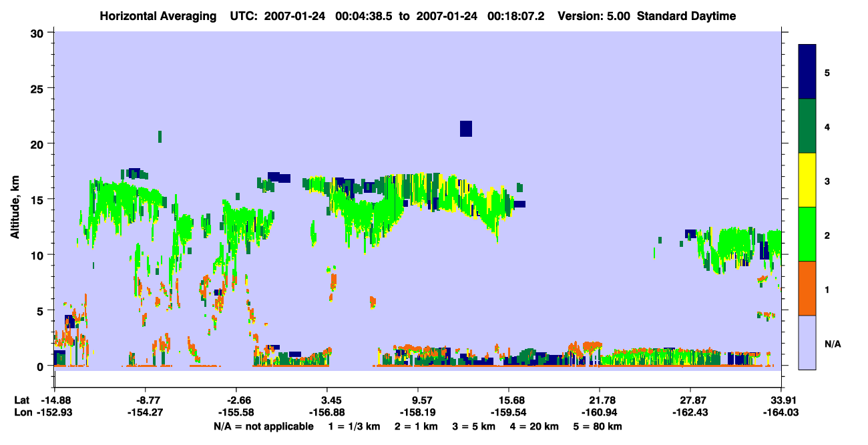868x445 pixels.
Task: Click longitude value -162.43
Action: pyautogui.click(x=690, y=412)
